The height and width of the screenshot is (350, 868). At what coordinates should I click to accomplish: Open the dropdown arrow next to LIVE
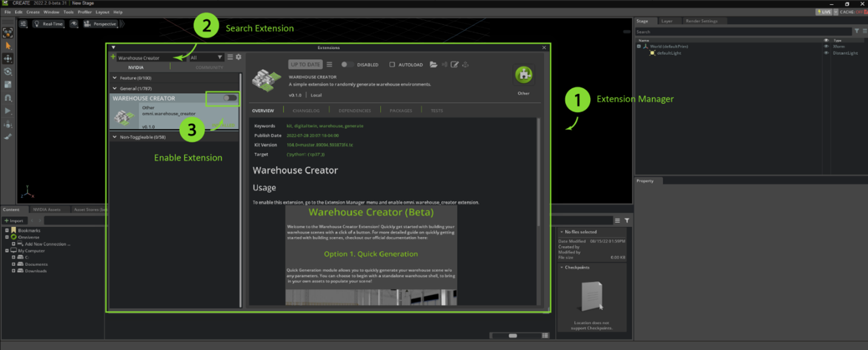click(835, 12)
